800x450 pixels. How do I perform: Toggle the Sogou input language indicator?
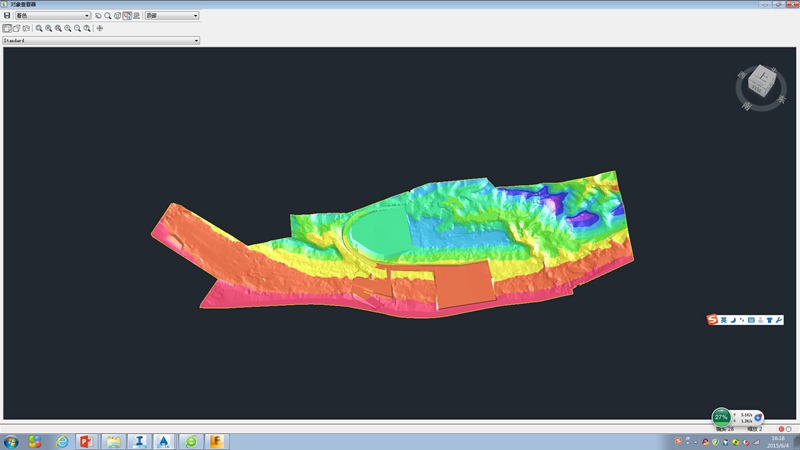click(x=723, y=320)
